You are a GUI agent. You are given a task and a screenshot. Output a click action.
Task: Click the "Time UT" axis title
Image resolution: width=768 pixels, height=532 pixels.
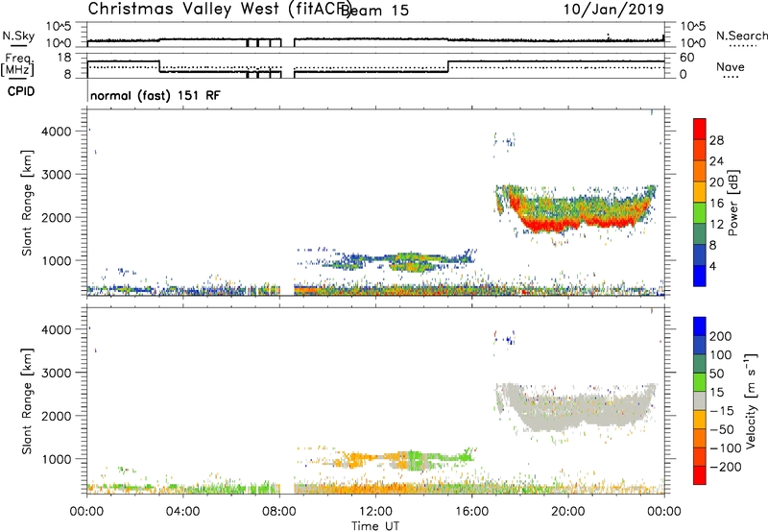click(x=375, y=526)
